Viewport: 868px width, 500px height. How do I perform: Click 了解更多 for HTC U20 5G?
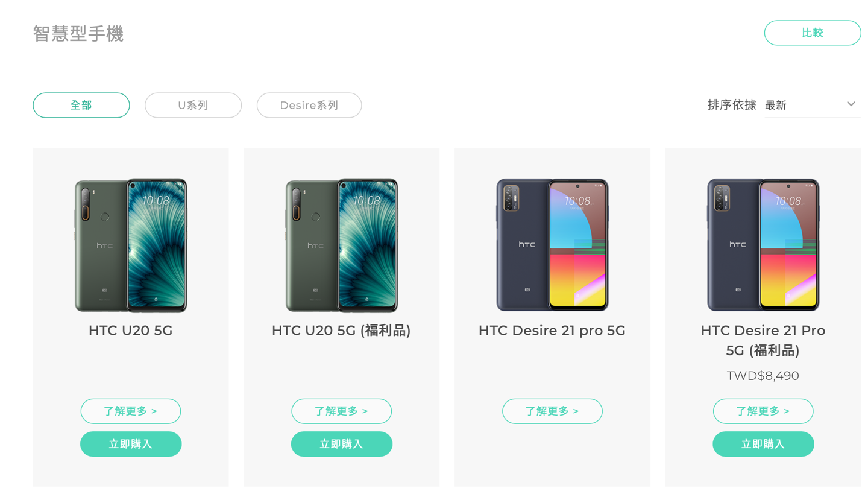pyautogui.click(x=131, y=411)
